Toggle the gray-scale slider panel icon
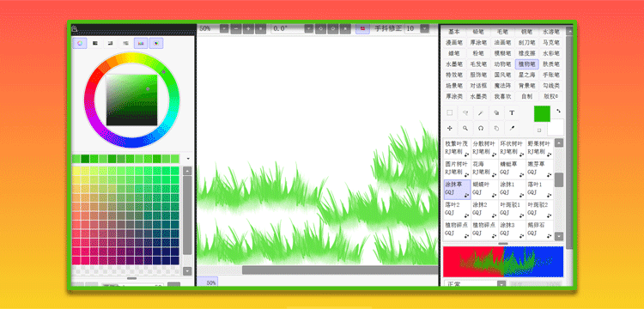The height and width of the screenshot is (309, 644). (x=125, y=43)
